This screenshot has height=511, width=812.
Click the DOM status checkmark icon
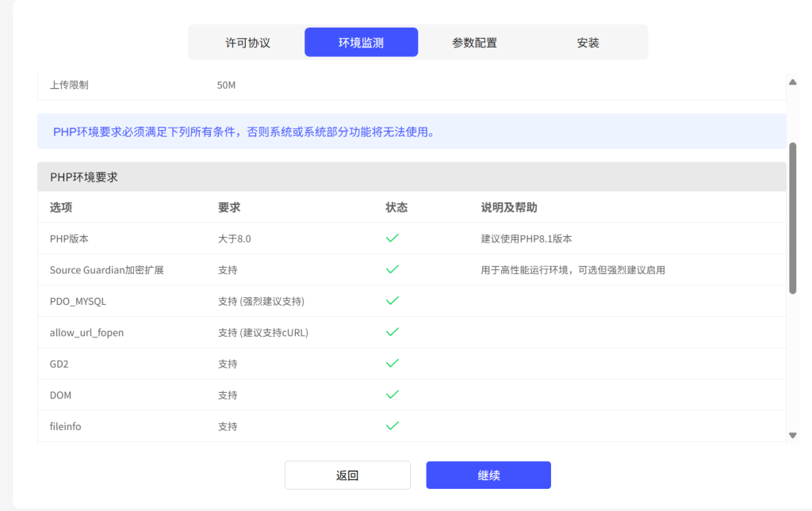point(392,395)
